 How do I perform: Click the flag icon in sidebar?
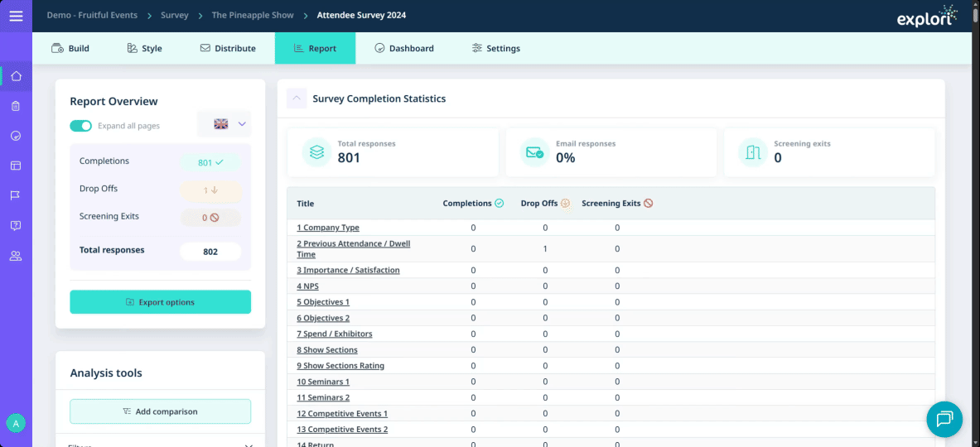16,195
